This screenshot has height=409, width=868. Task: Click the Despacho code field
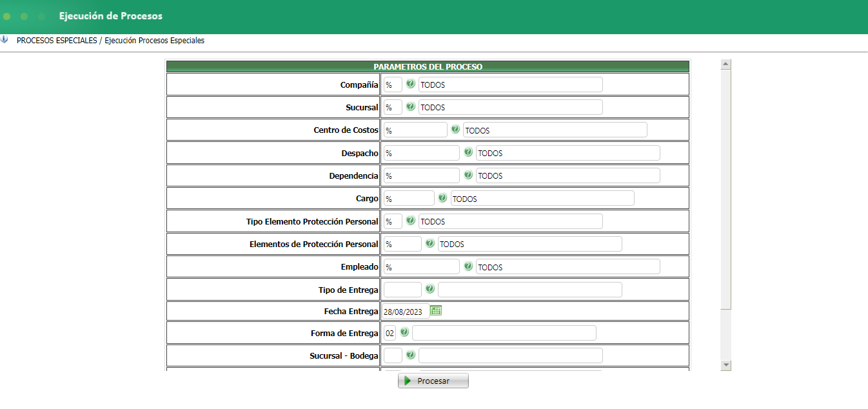pos(422,153)
